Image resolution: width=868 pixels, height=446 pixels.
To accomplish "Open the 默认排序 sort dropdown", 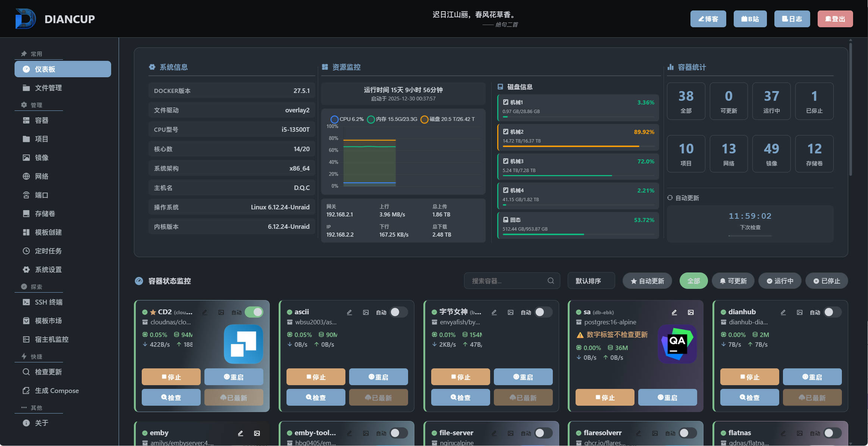I will pos(591,281).
